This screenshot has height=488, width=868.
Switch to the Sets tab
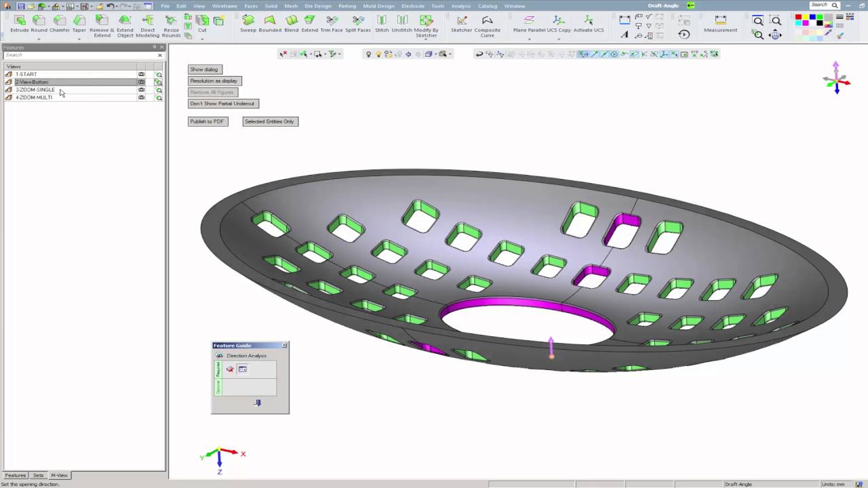(38, 475)
